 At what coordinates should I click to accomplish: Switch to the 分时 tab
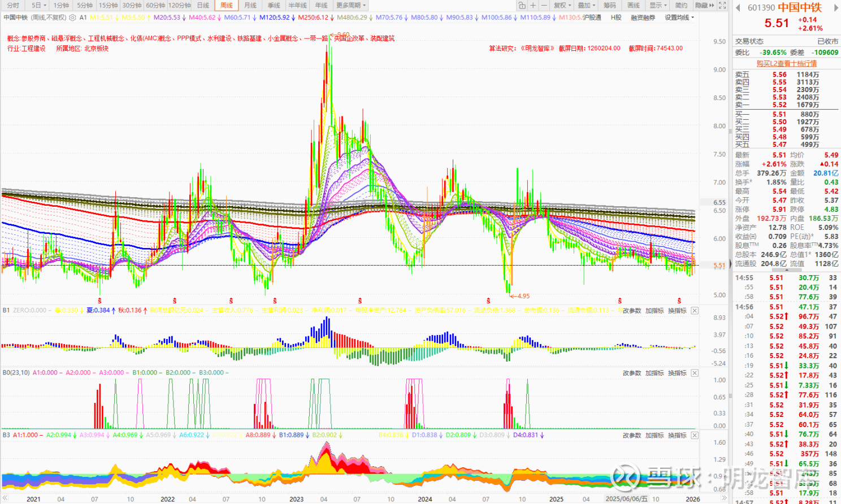point(13,5)
